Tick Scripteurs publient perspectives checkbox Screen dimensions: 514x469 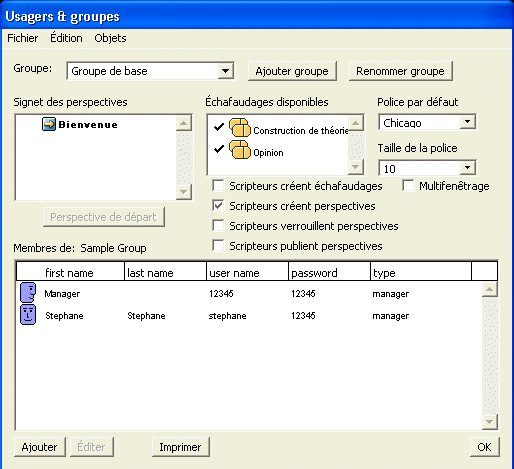(218, 246)
